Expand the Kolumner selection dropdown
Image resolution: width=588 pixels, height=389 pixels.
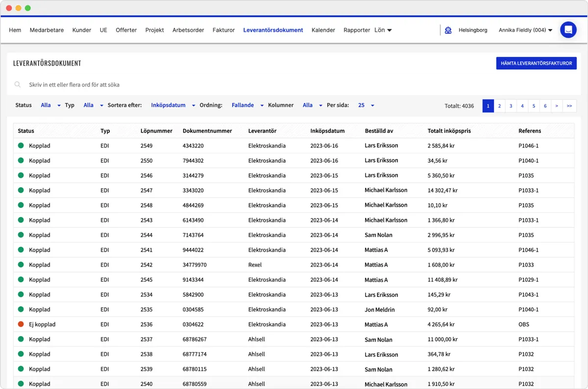coord(312,105)
